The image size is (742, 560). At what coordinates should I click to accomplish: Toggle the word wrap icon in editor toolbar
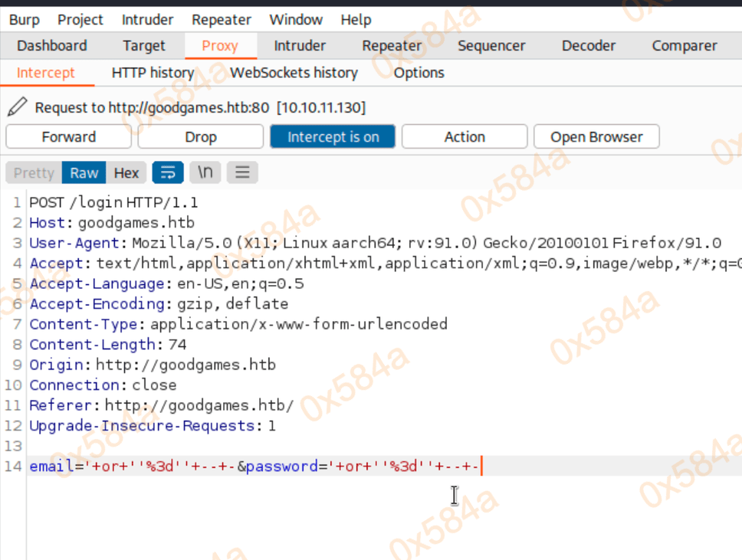coord(168,172)
